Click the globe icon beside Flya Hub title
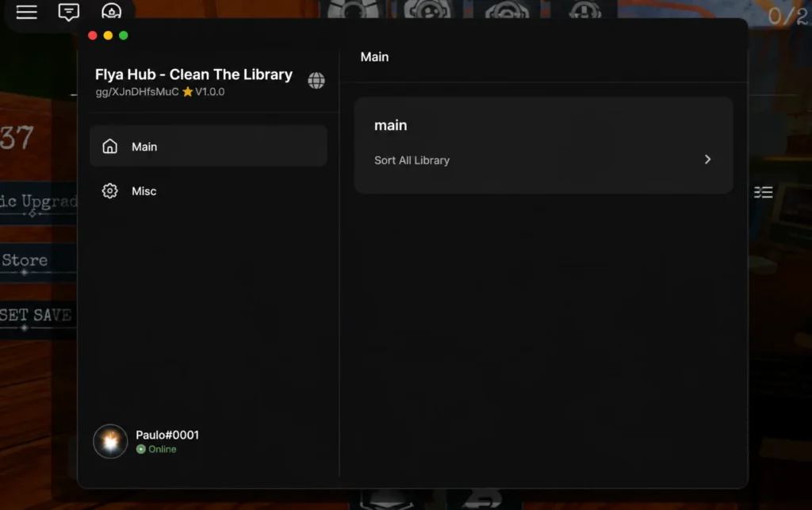Screen dimensions: 812x510 click(x=316, y=80)
